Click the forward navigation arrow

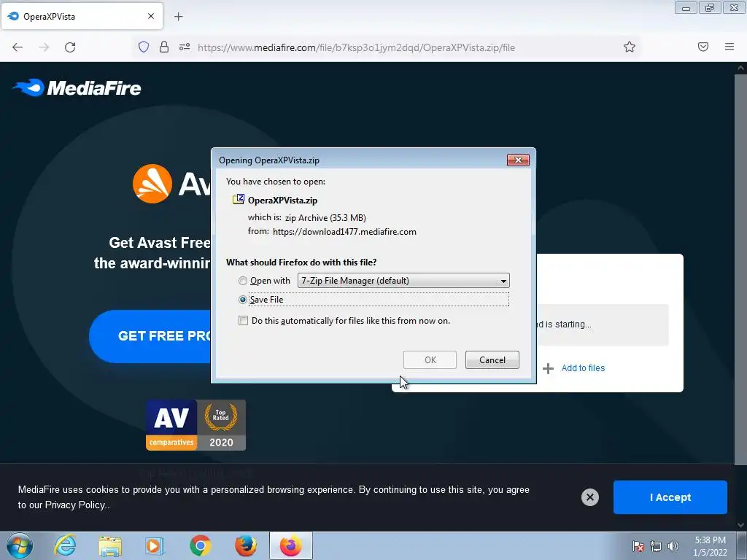click(x=44, y=47)
